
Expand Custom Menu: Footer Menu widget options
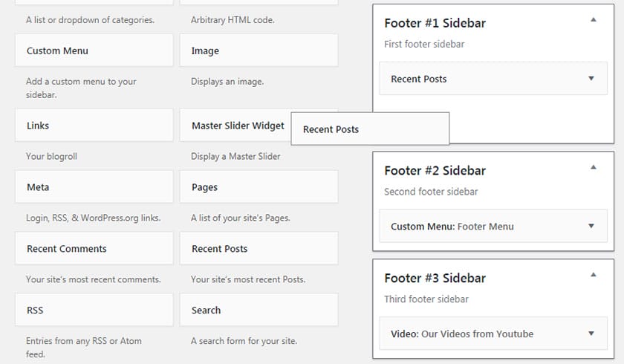591,227
